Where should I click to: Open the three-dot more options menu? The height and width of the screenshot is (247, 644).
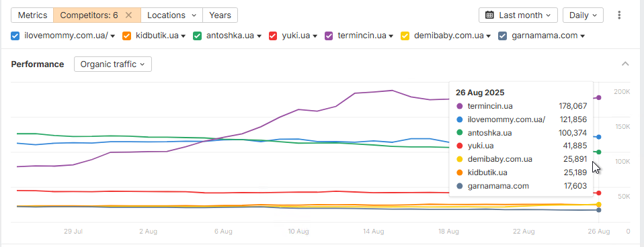pyautogui.click(x=619, y=15)
